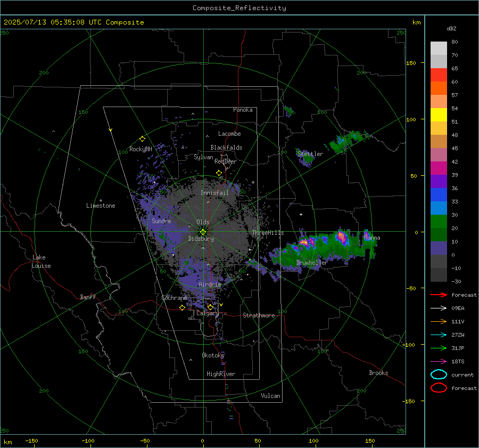Select the slate 10-0 dBZ color swatch
The height and width of the screenshot is (448, 479).
439,248
